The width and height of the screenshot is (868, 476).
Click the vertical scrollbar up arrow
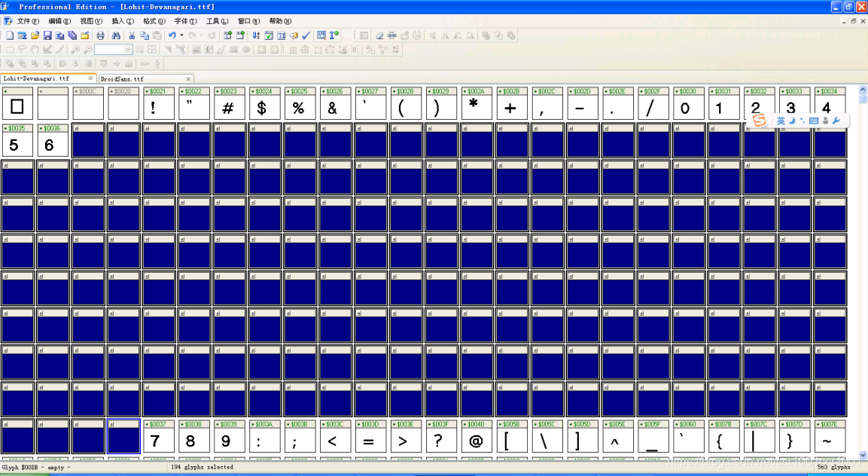[863, 89]
